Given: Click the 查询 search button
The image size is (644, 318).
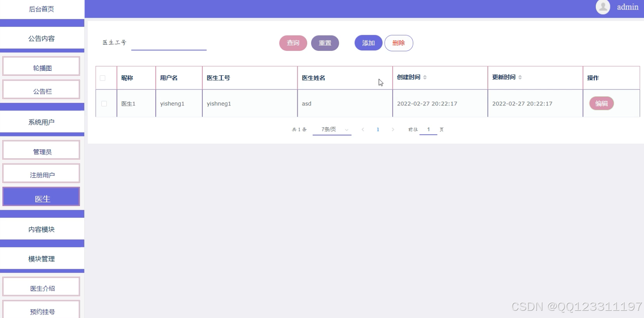Looking at the screenshot, I should click(x=293, y=43).
